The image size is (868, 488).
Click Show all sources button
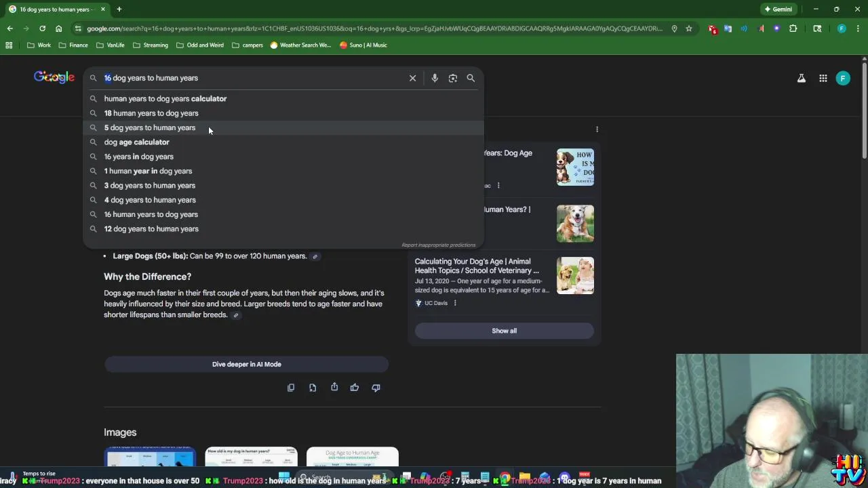[504, 331]
